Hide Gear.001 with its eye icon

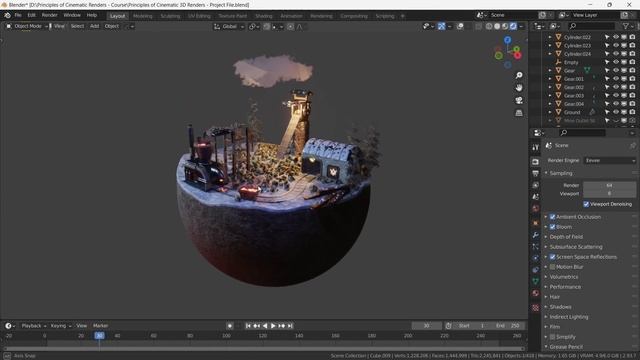coord(616,79)
